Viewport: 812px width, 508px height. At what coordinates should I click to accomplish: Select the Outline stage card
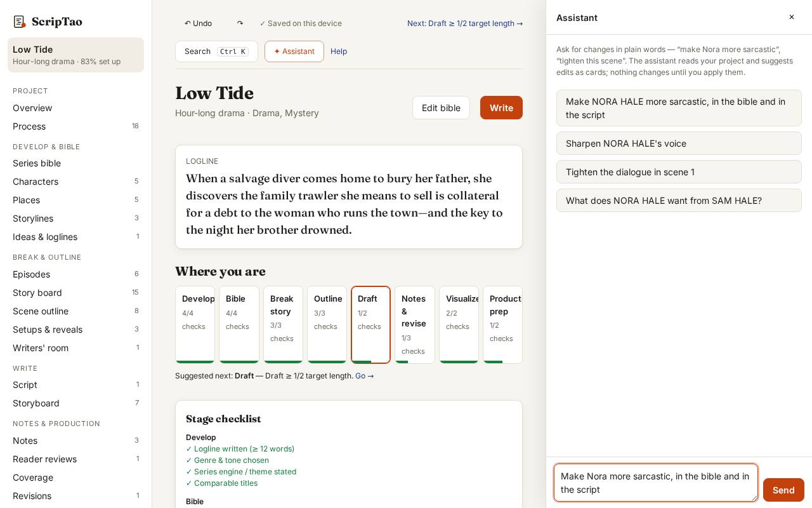coord(327,324)
